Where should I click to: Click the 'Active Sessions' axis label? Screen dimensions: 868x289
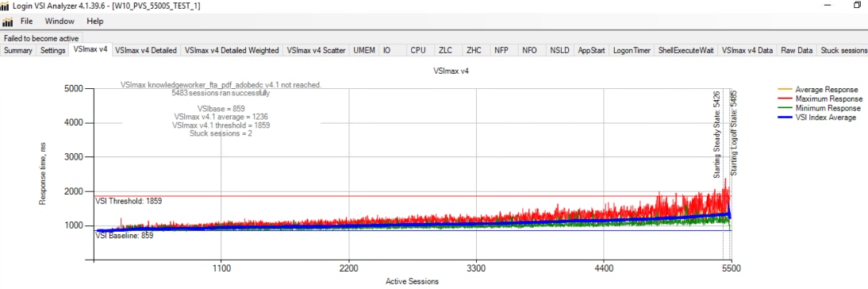pyautogui.click(x=413, y=281)
